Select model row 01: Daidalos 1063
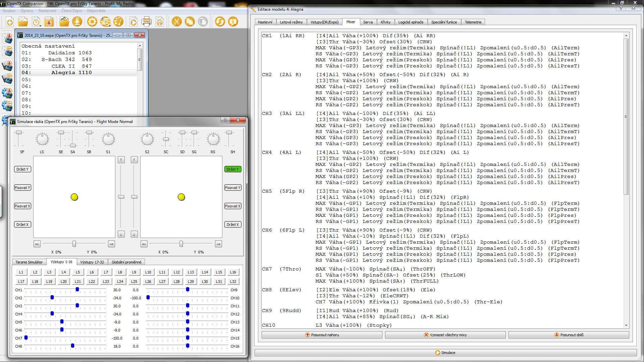Screen dimensions: 644x362 point(79,53)
